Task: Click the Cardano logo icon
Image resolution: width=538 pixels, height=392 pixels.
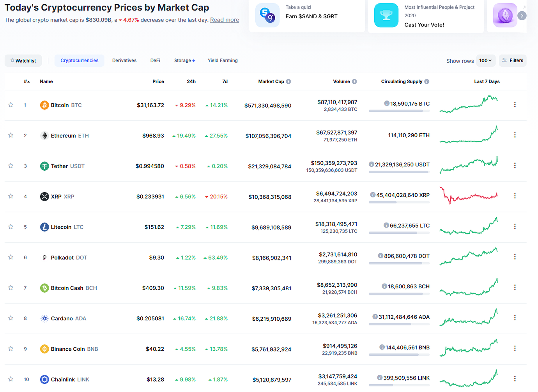Action: pos(44,319)
